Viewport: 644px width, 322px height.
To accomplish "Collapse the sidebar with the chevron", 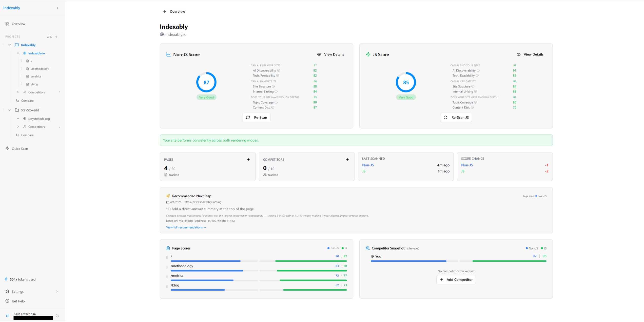I will point(58,8).
